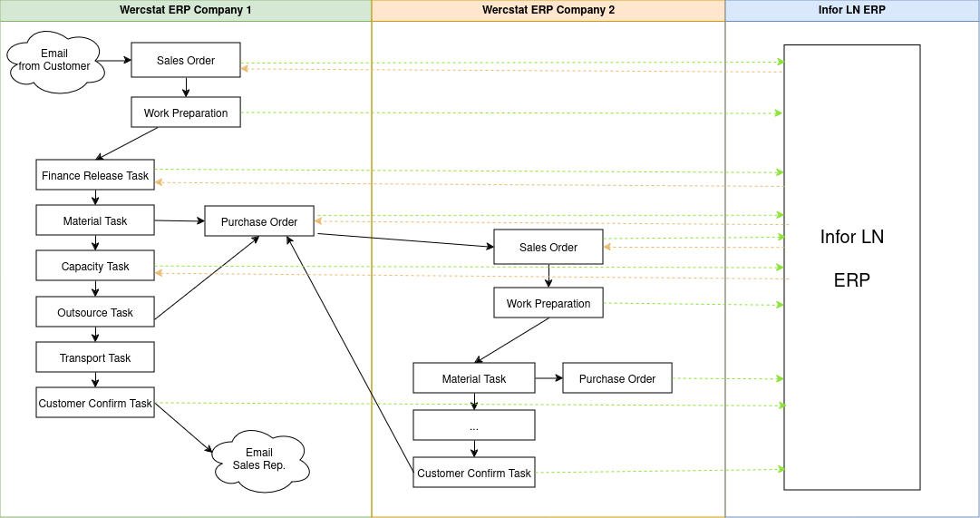980x518 pixels.
Task: Select the Email from Customer cloud shape
Action: click(x=55, y=62)
